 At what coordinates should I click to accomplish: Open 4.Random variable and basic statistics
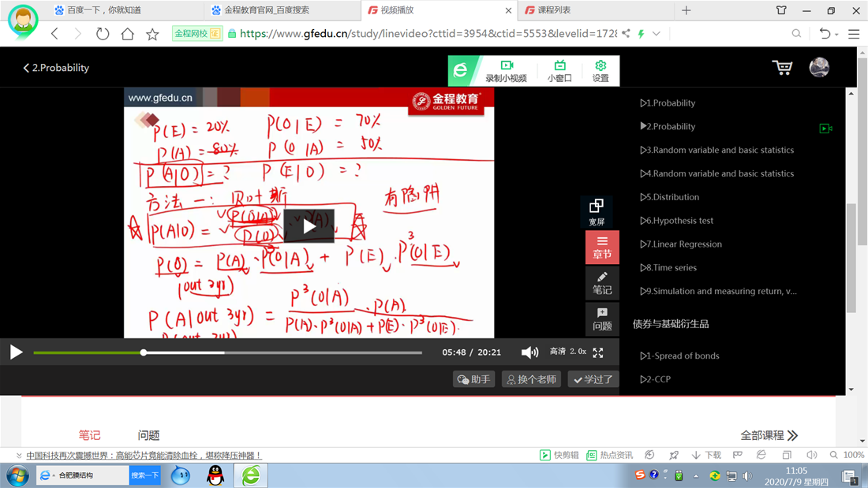pyautogui.click(x=716, y=173)
